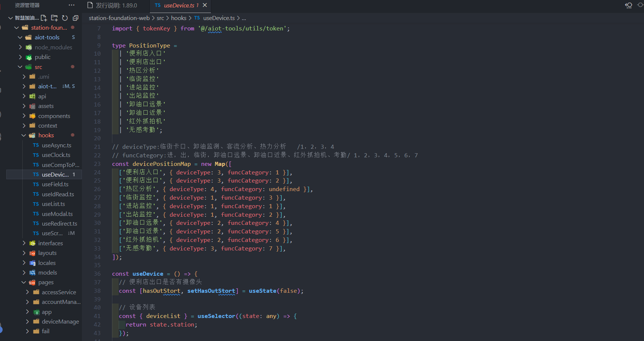The width and height of the screenshot is (644, 341).
Task: Click the useDevice identifier on line 36
Action: click(x=148, y=274)
